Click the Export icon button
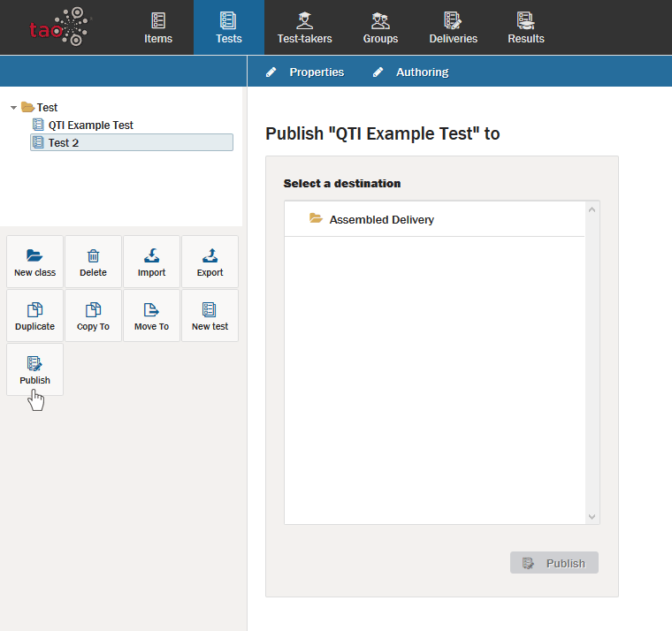The height and width of the screenshot is (631, 672). pyautogui.click(x=210, y=256)
